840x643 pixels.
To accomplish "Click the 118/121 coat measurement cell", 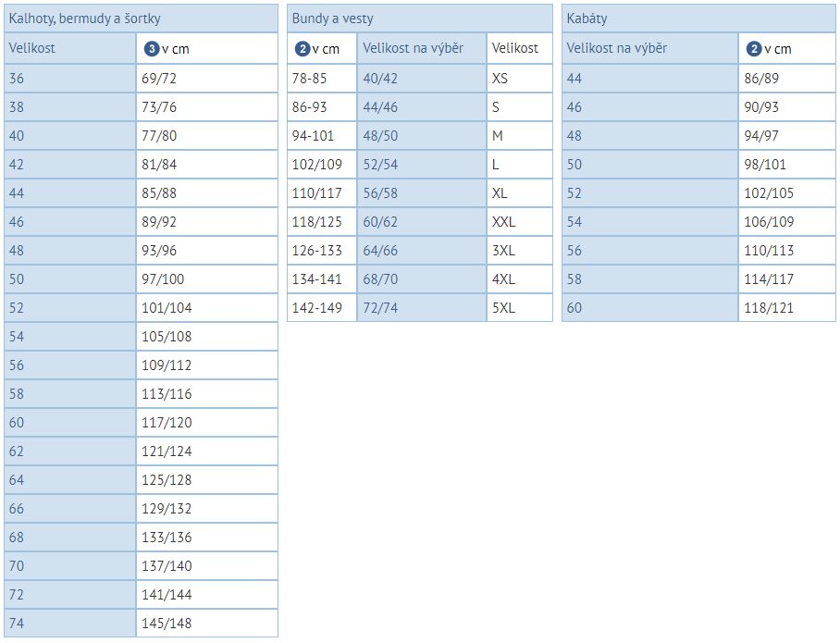I will click(787, 307).
